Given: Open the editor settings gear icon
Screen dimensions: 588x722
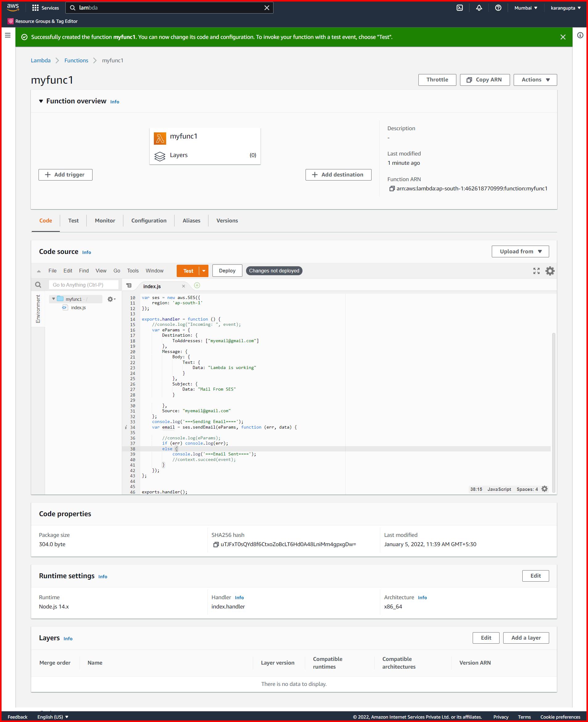Looking at the screenshot, I should [x=550, y=271].
